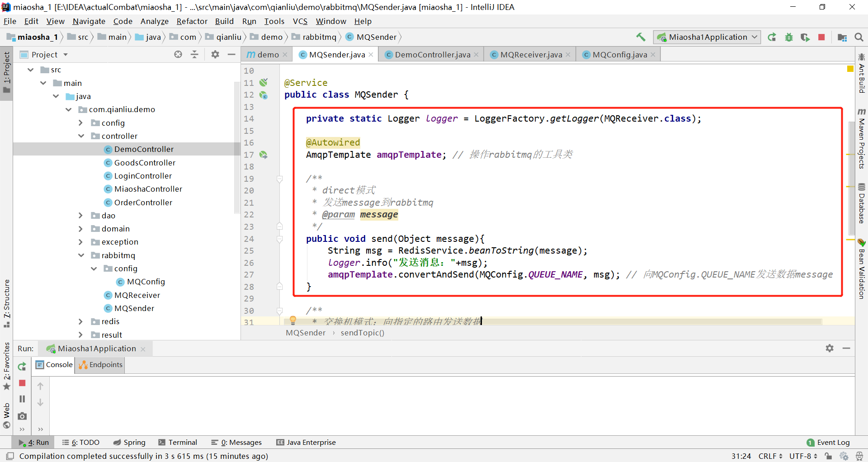
Task: Collapse the src folder
Action: coord(30,70)
